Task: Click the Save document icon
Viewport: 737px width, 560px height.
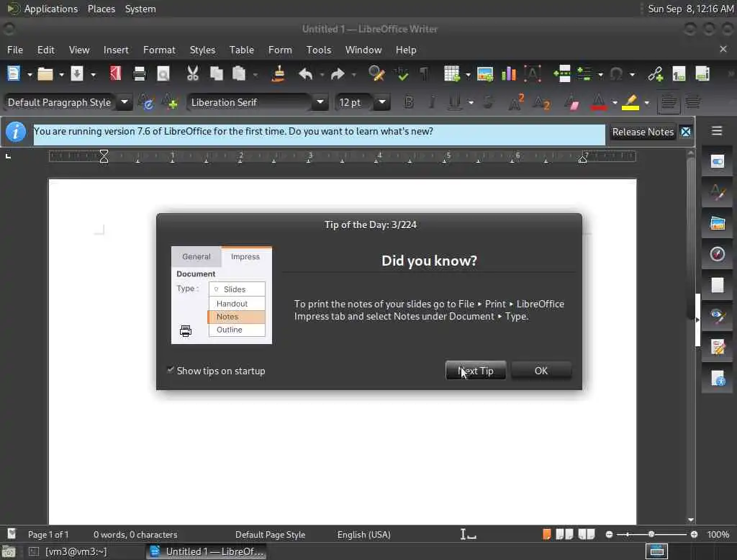Action: (x=76, y=74)
